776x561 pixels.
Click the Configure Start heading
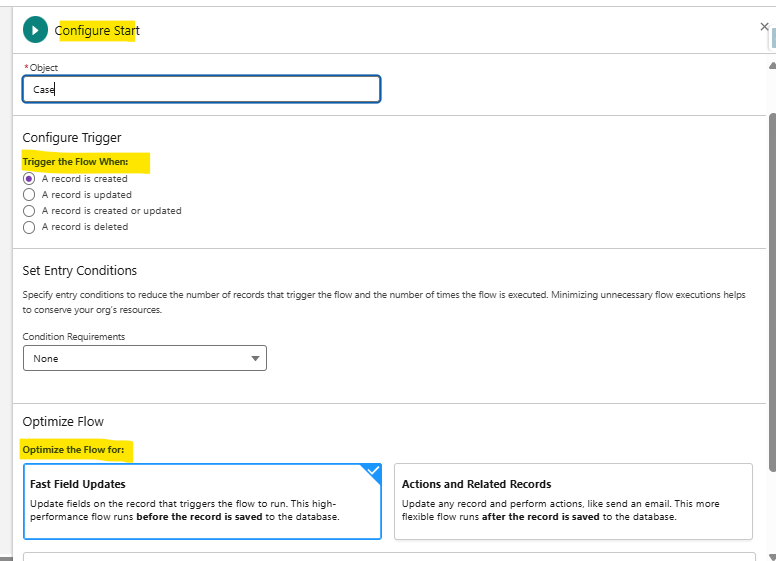point(97,30)
